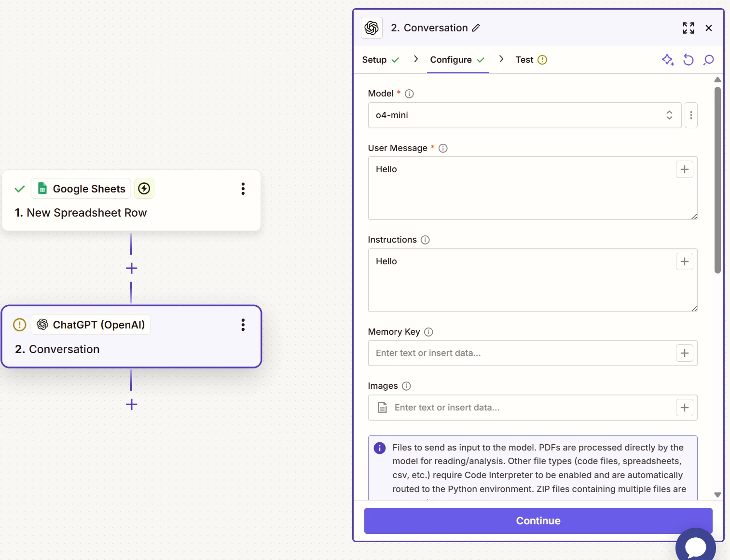The height and width of the screenshot is (560, 730).
Task: Switch to the Setup tab
Action: (381, 60)
